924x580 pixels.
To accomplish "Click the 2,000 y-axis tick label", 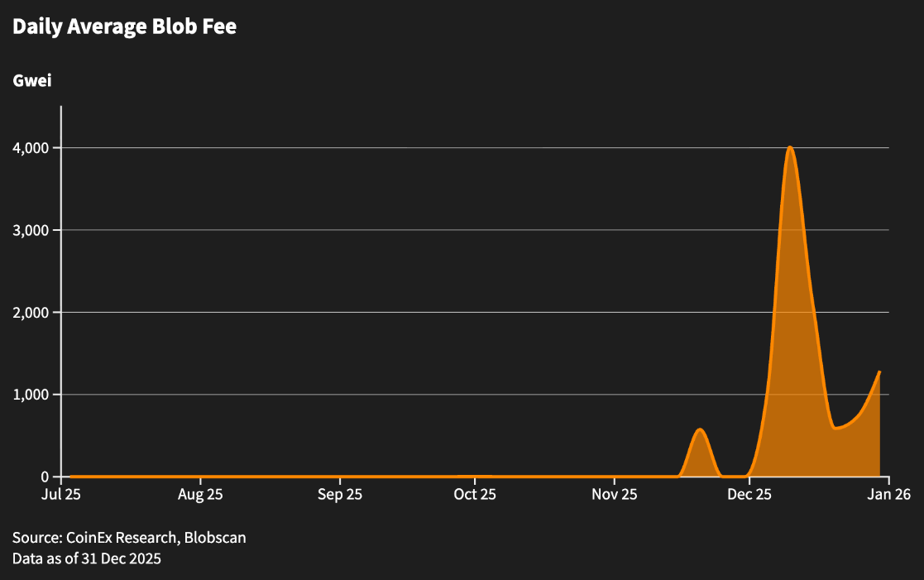I will (31, 313).
